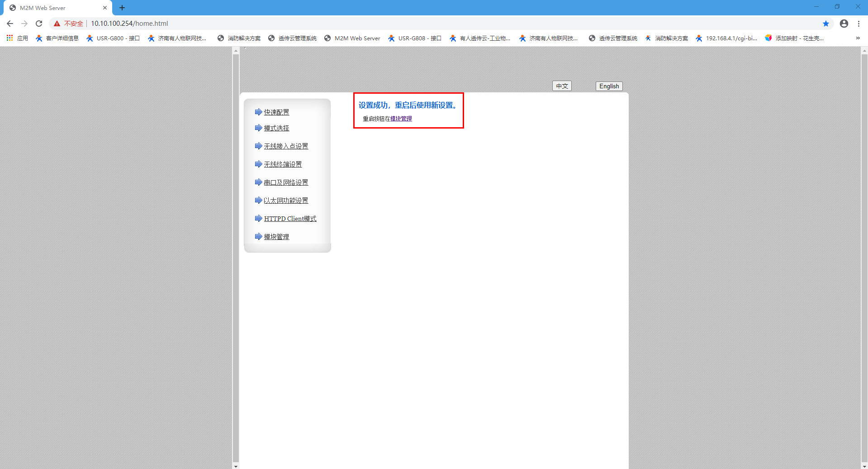Click the new tab plus button
This screenshot has height=469, width=868.
point(122,8)
